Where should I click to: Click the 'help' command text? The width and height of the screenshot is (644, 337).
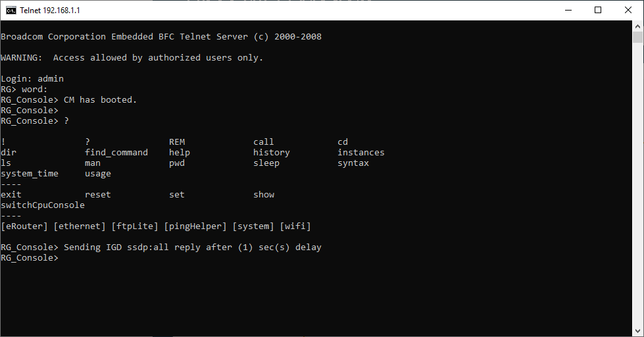coord(180,153)
